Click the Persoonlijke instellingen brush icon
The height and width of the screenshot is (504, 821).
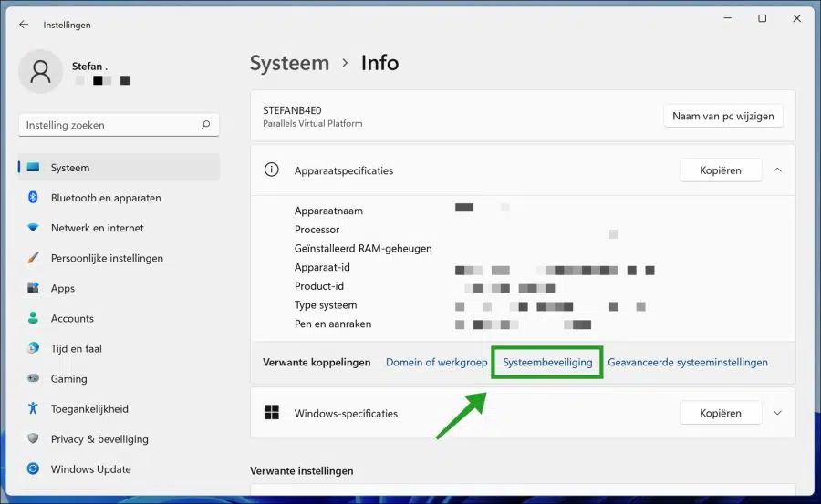33,258
